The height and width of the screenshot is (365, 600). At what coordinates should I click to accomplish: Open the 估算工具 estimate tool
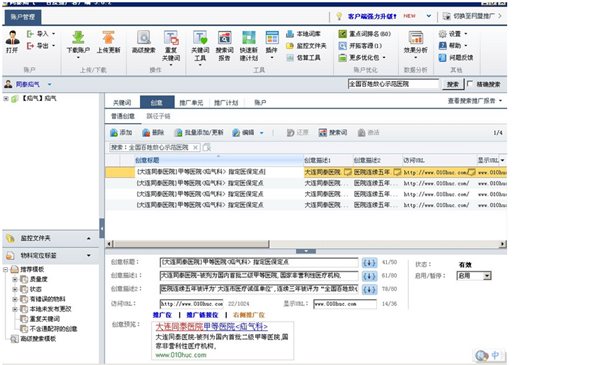(304, 58)
